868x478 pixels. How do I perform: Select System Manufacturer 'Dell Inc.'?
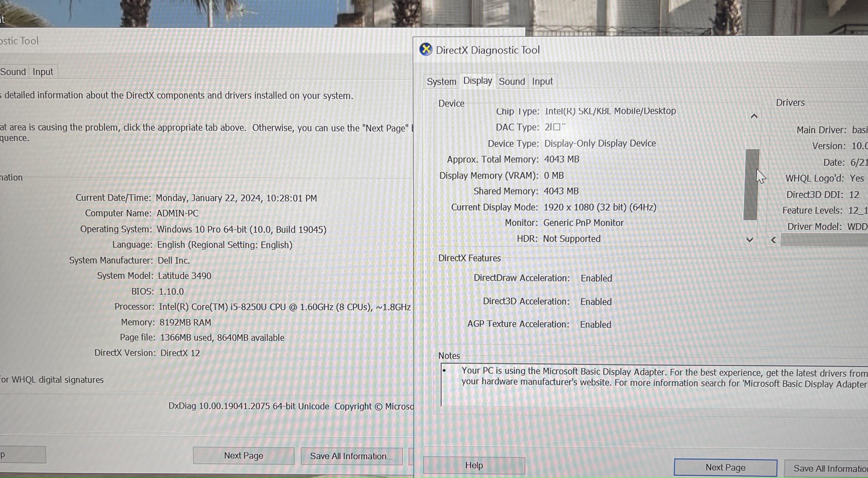pos(173,260)
